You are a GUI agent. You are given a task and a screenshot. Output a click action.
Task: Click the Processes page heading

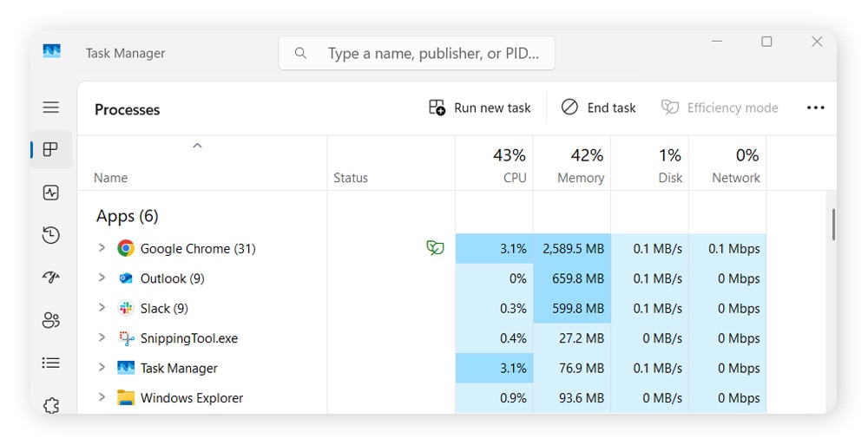click(128, 109)
